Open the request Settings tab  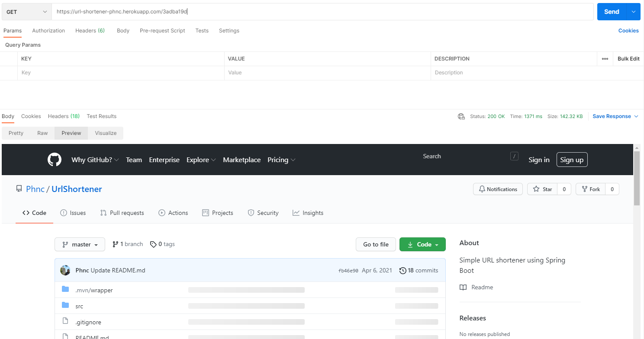[x=229, y=31]
